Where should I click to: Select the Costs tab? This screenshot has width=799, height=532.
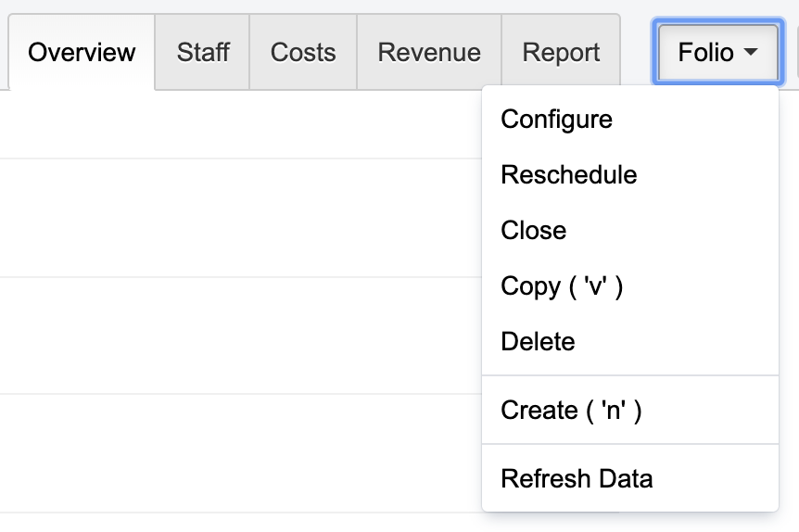(303, 52)
